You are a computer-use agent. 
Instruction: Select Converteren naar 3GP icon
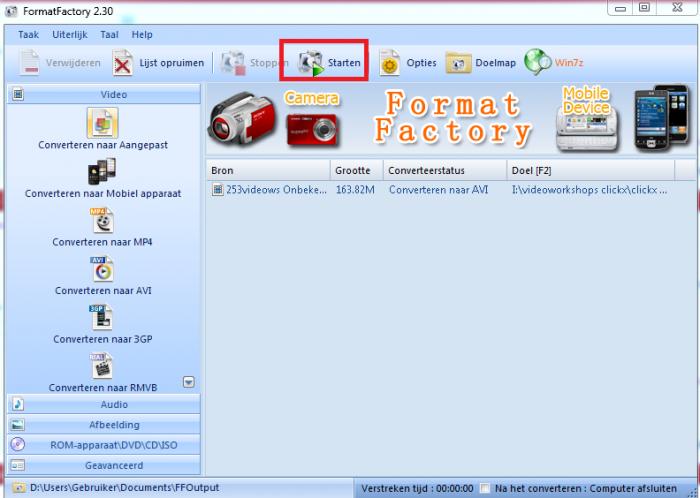pos(101,318)
